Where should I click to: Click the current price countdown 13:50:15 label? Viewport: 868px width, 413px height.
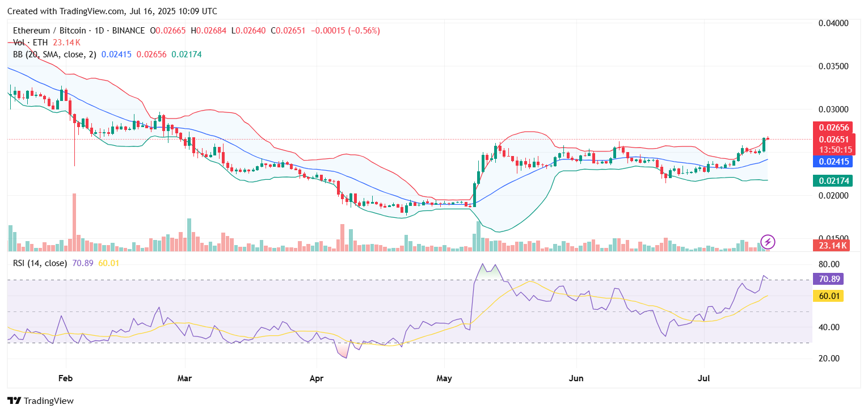pyautogui.click(x=833, y=150)
